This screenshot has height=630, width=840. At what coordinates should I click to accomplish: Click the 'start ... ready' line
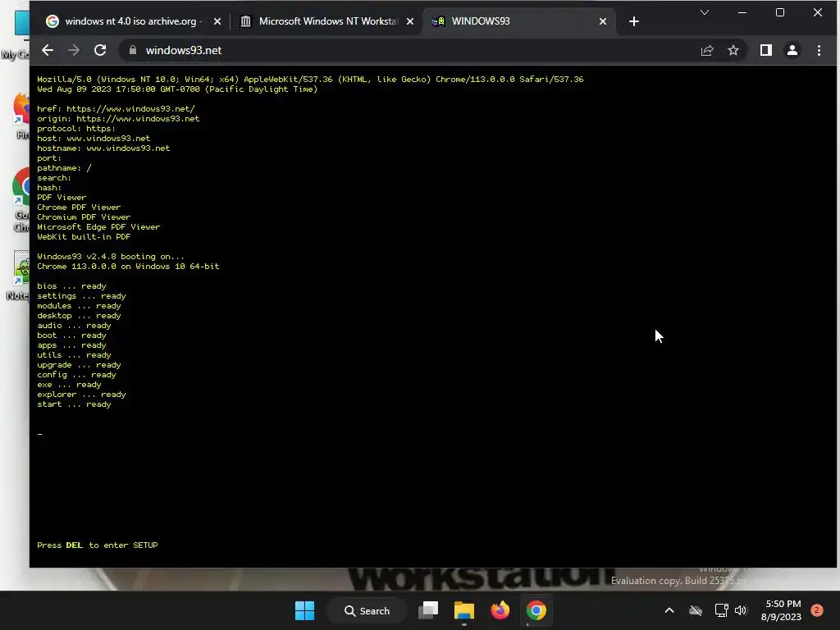point(74,404)
